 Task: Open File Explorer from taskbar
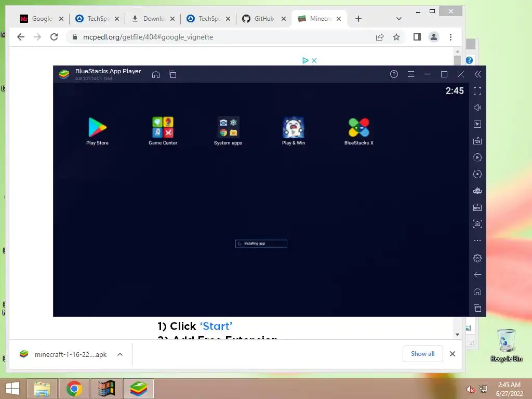coord(42,389)
